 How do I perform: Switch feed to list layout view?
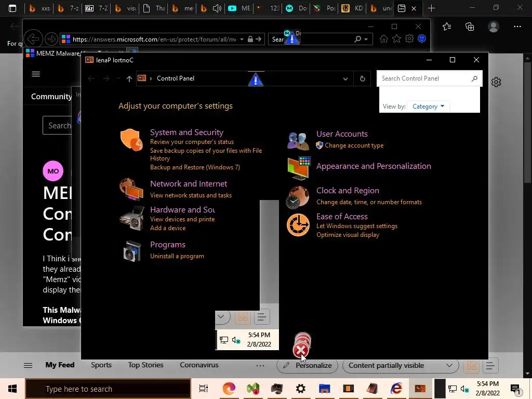click(x=489, y=365)
